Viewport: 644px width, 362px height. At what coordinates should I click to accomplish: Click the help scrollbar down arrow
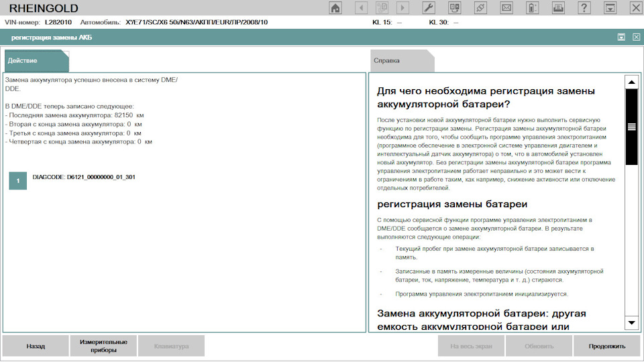(632, 322)
